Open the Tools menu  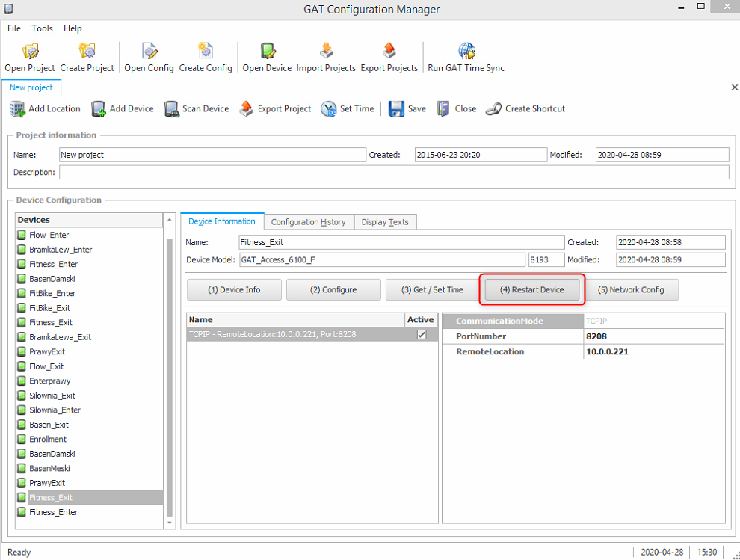[42, 28]
